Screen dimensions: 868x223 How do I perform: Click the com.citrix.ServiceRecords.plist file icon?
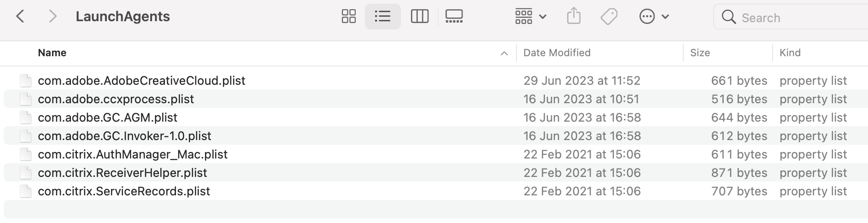(26, 191)
